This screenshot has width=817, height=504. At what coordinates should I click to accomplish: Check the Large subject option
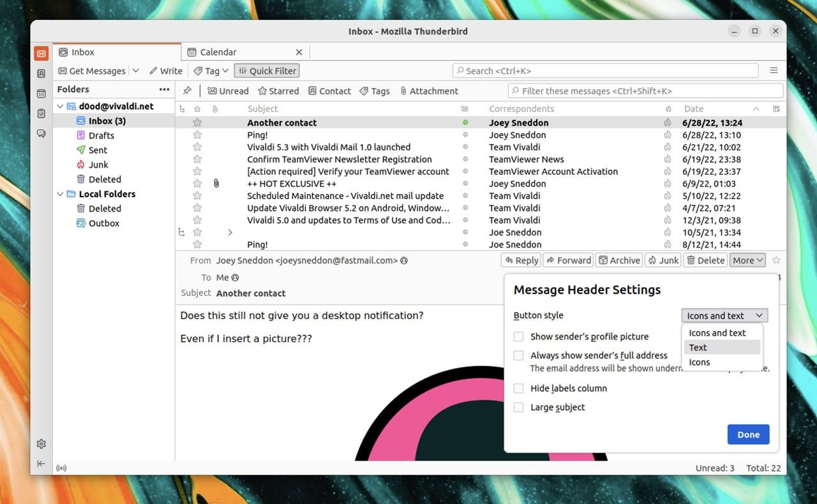[519, 407]
